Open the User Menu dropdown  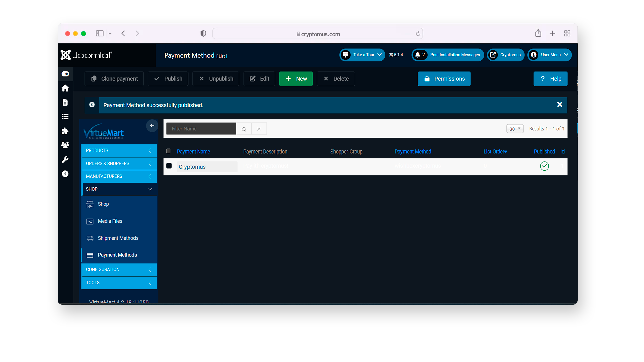[550, 55]
